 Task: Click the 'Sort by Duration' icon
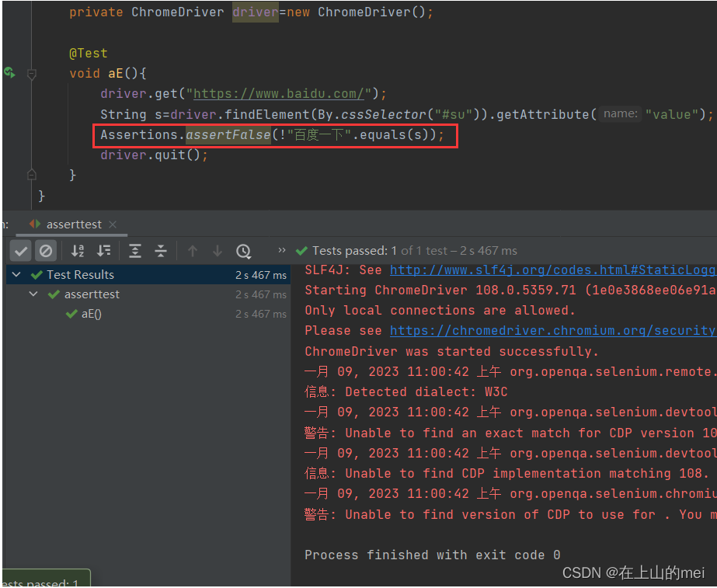point(102,250)
